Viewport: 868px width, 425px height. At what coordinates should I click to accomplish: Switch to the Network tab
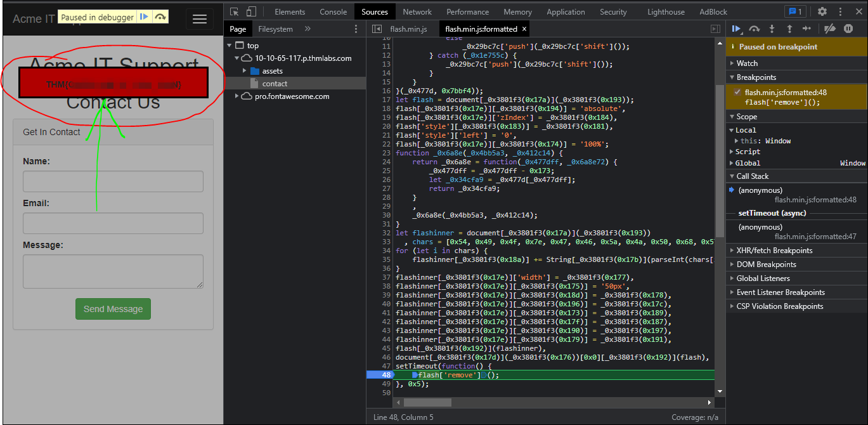point(417,11)
